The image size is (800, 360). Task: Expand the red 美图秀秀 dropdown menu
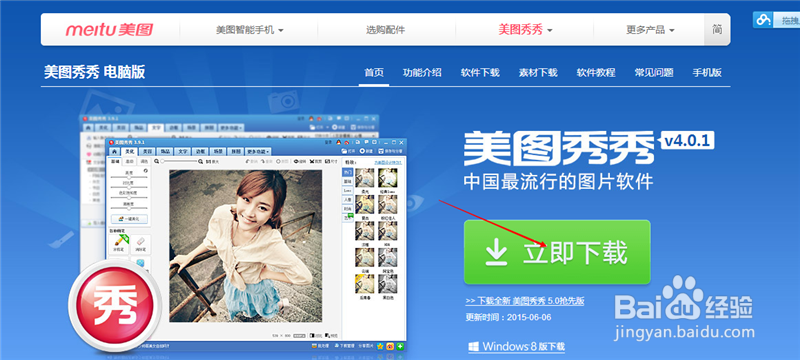point(526,30)
